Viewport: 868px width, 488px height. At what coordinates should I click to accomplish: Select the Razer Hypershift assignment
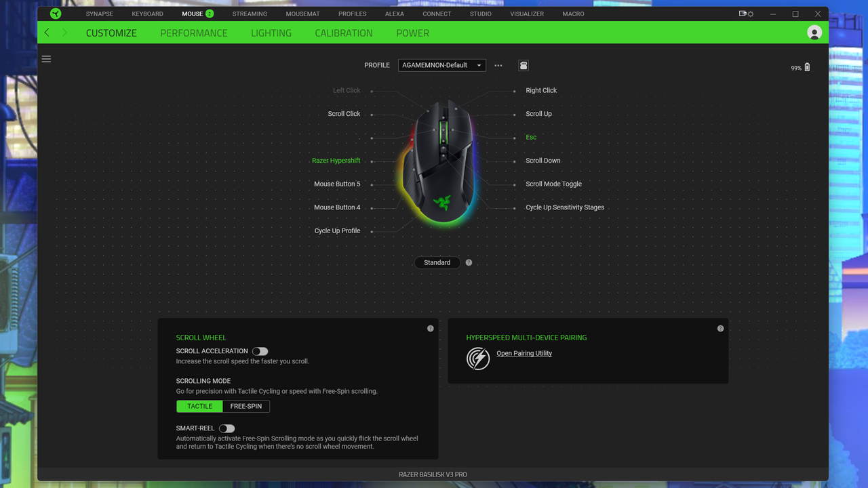336,161
